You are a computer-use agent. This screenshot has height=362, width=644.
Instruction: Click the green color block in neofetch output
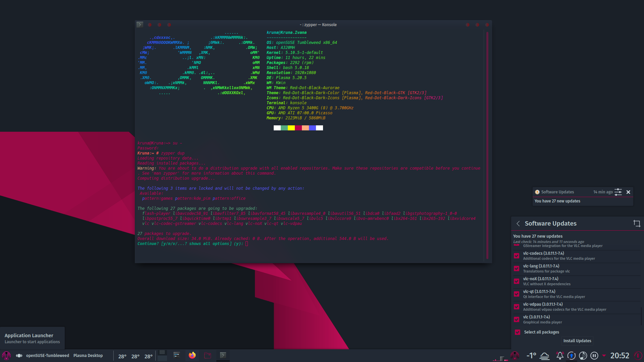(x=284, y=128)
